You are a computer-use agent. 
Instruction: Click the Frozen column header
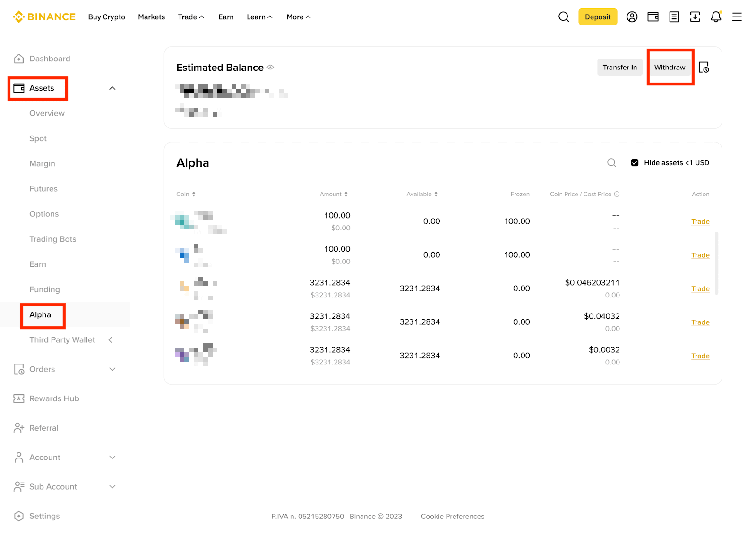520,194
